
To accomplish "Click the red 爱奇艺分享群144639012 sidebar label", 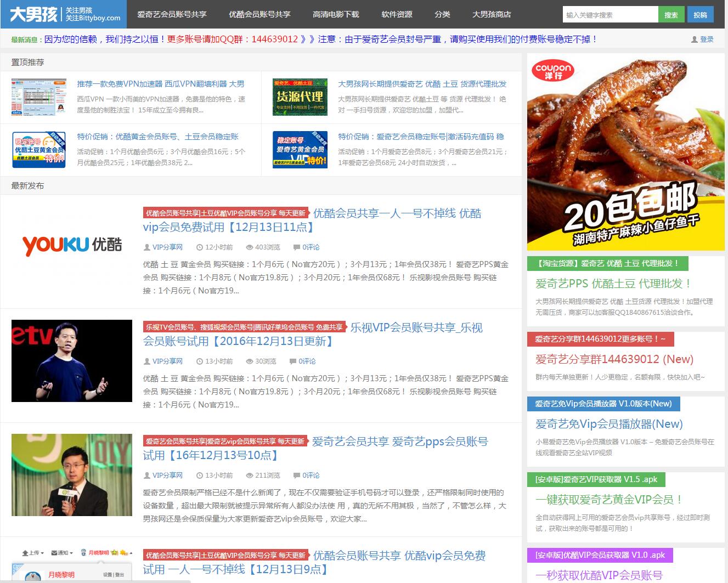I will point(601,339).
